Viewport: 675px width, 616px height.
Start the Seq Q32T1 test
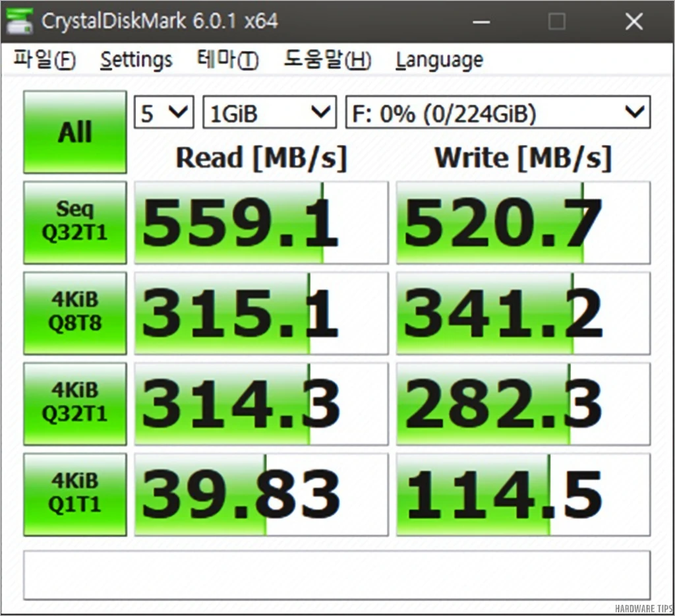click(x=74, y=223)
